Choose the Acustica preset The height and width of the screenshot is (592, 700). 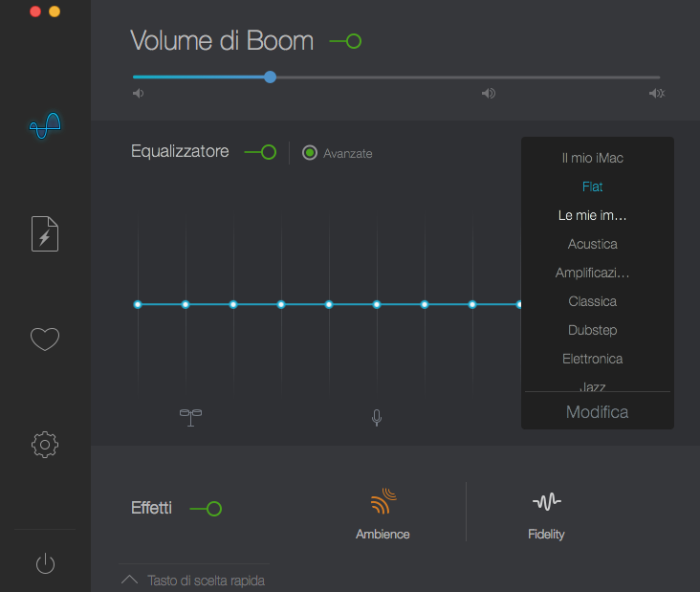click(x=592, y=244)
